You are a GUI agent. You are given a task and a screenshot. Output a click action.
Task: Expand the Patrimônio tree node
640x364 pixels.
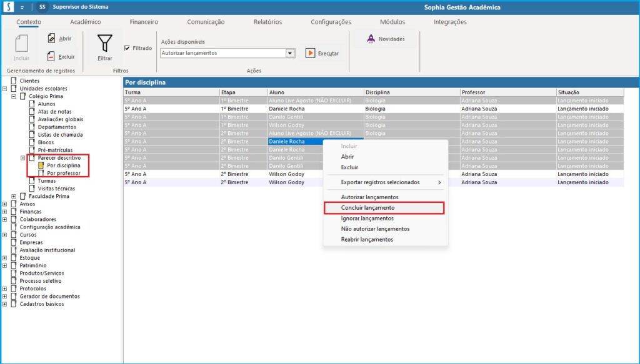(x=4, y=266)
